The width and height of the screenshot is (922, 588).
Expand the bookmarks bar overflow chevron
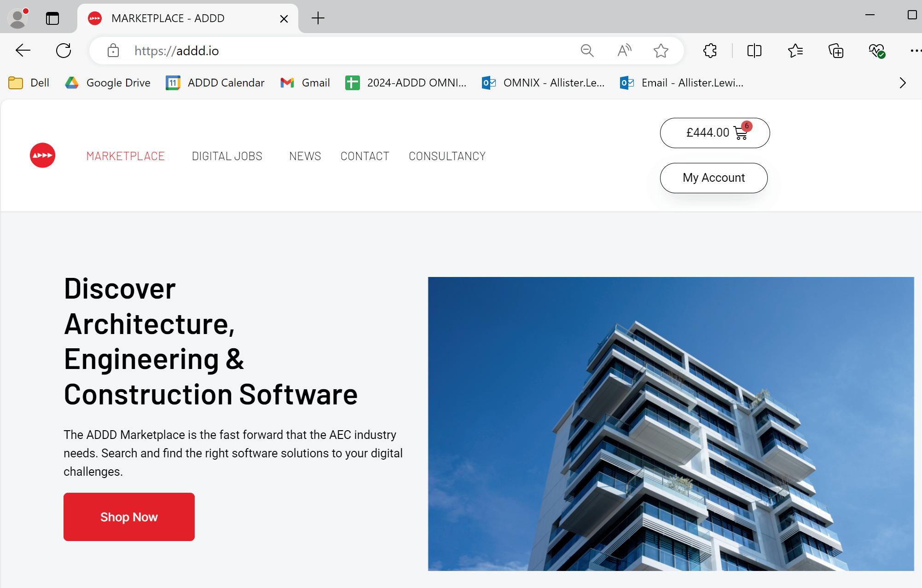(x=902, y=83)
